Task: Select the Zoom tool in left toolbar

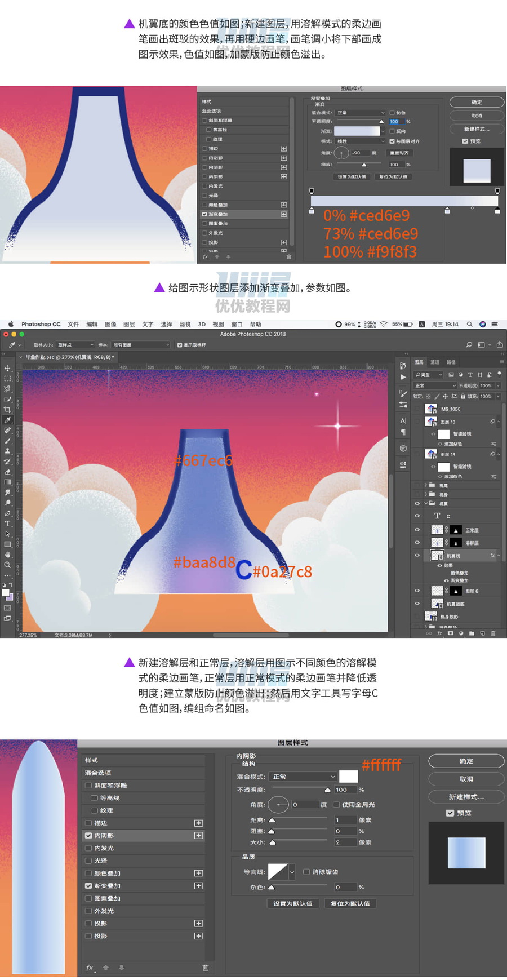Action: 7,565
